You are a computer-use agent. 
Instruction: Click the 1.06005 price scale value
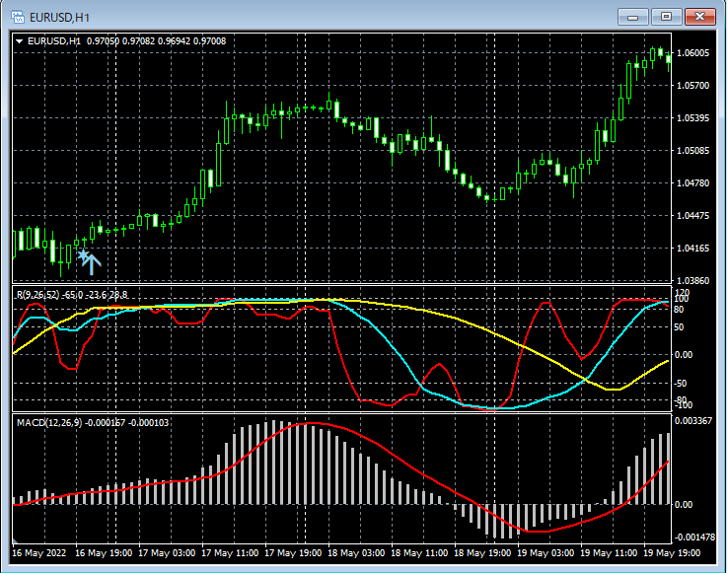click(x=693, y=53)
